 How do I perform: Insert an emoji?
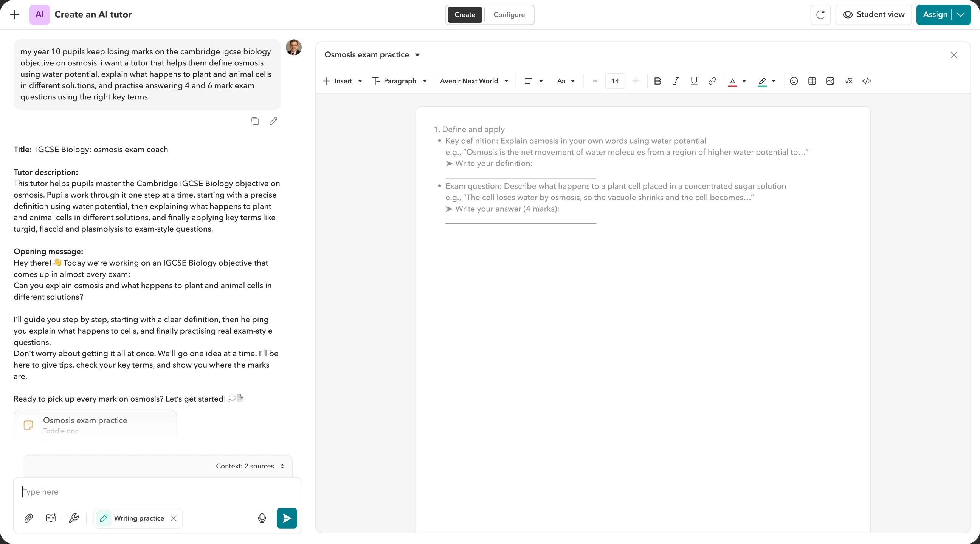click(794, 81)
